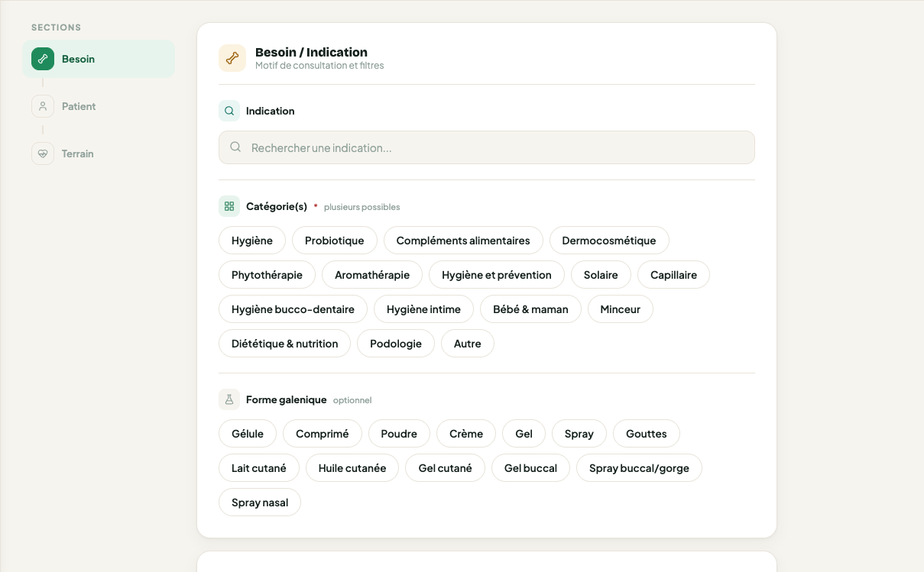Click the magnifier icon beside Indication label

pos(229,111)
